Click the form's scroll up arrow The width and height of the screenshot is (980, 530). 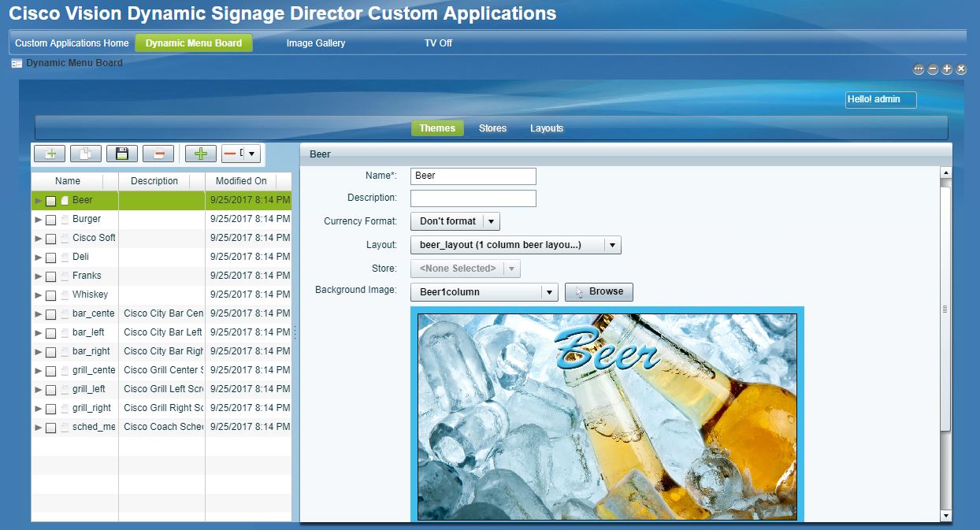tap(946, 172)
